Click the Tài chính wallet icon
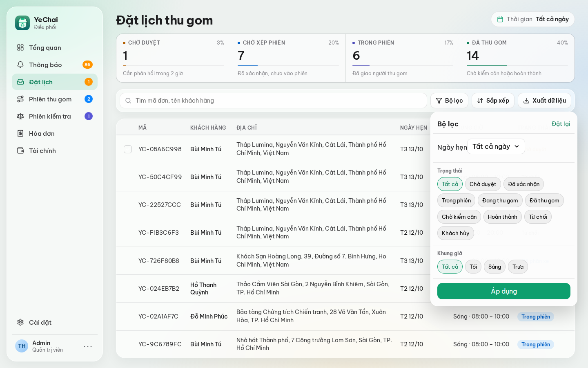588x368 pixels. 20,150
